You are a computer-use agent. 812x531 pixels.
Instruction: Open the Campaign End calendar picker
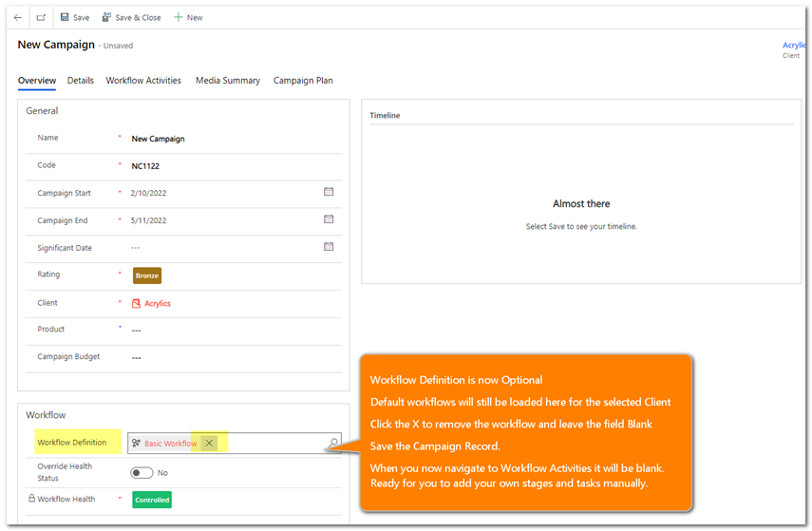(x=329, y=219)
